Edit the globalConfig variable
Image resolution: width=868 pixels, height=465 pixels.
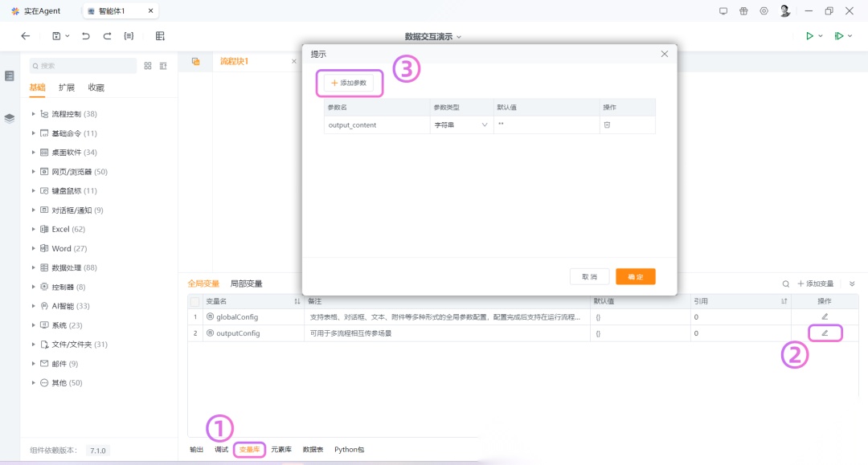coord(825,316)
